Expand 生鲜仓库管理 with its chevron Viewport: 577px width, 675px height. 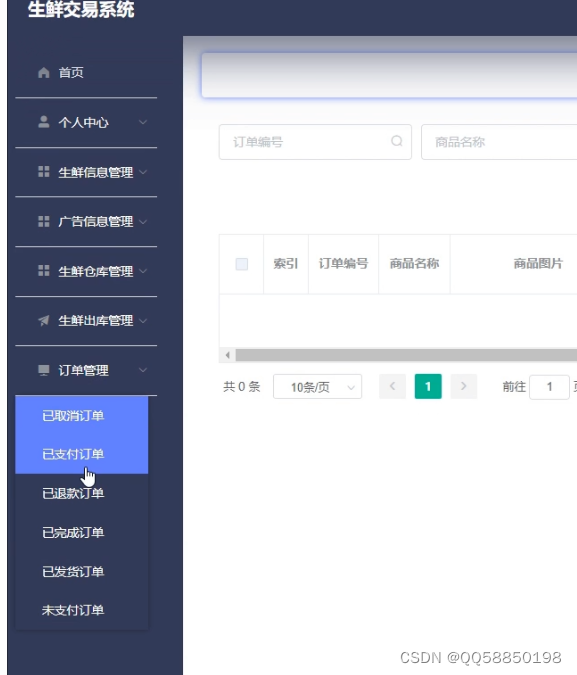tap(143, 271)
